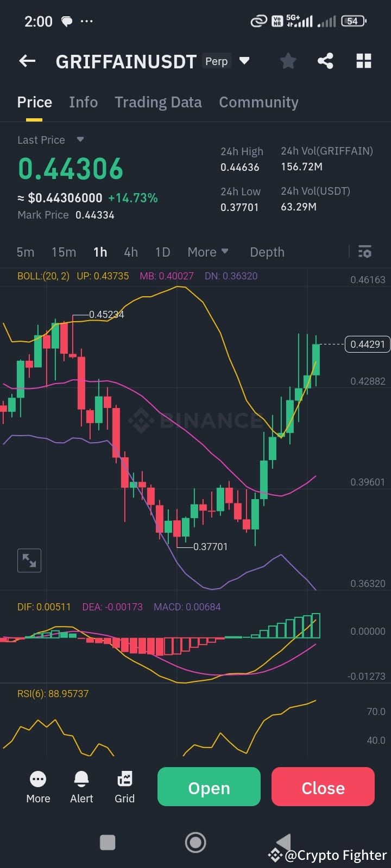Open the Community tab
The height and width of the screenshot is (868, 391).
[x=259, y=102]
